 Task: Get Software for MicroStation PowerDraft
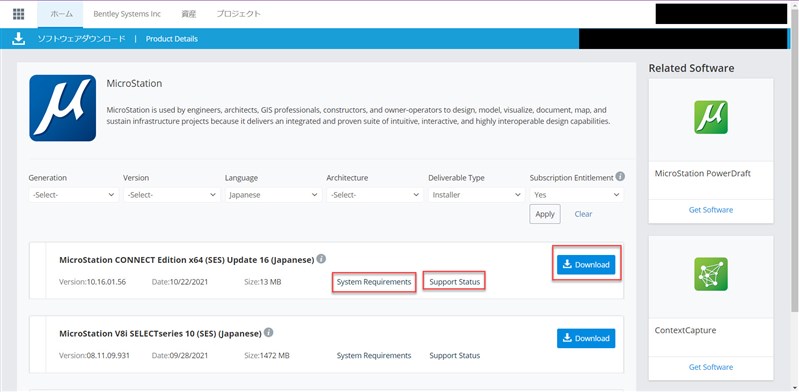tap(711, 210)
